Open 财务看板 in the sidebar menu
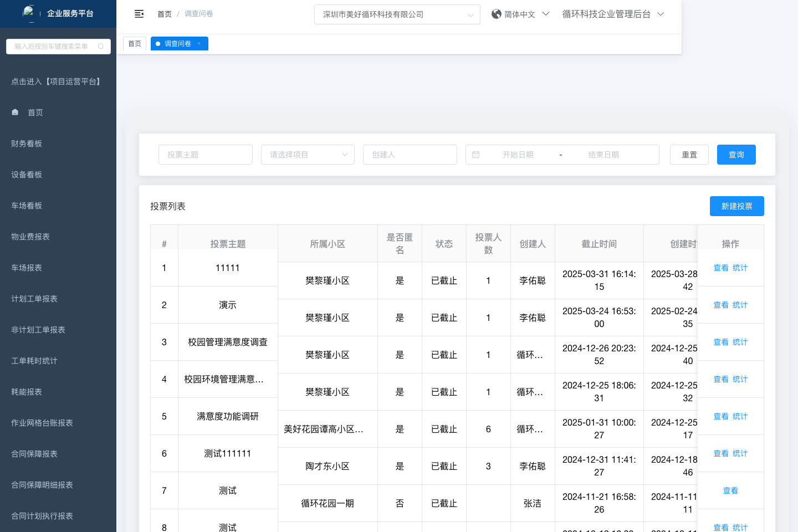Image resolution: width=798 pixels, height=532 pixels. pyautogui.click(x=27, y=144)
